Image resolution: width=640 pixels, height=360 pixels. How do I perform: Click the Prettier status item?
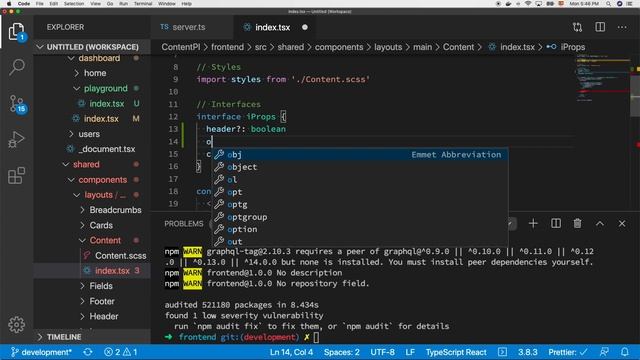coord(568,352)
